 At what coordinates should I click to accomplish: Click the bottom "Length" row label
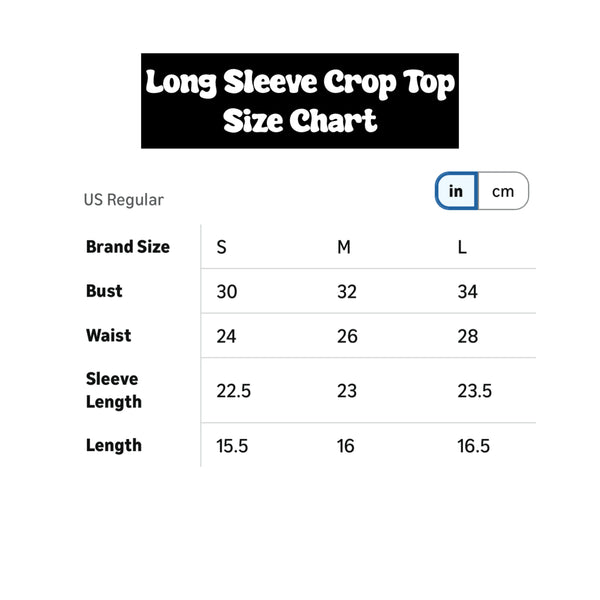pyautogui.click(x=114, y=445)
